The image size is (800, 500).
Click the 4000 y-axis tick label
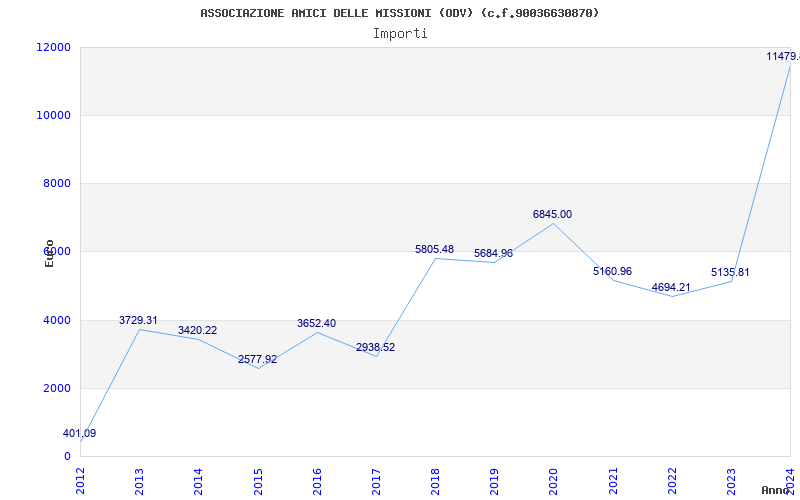click(x=56, y=320)
